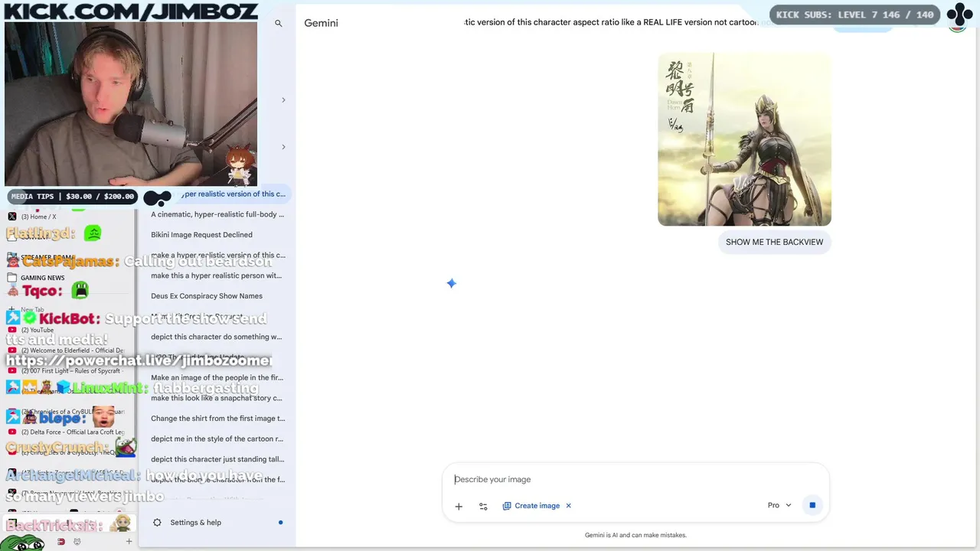The image size is (980, 551).
Task: Open the uploaded armored character image thumbnail
Action: click(x=744, y=139)
